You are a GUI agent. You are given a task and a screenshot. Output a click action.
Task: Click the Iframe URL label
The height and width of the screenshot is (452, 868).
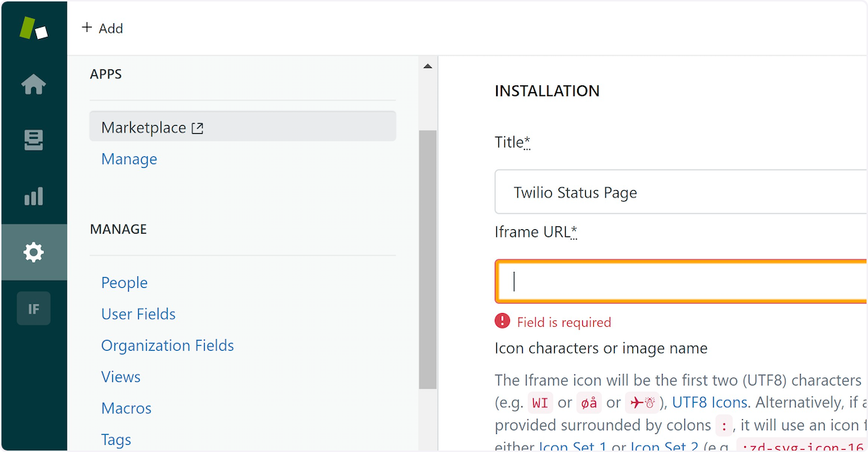pyautogui.click(x=535, y=232)
